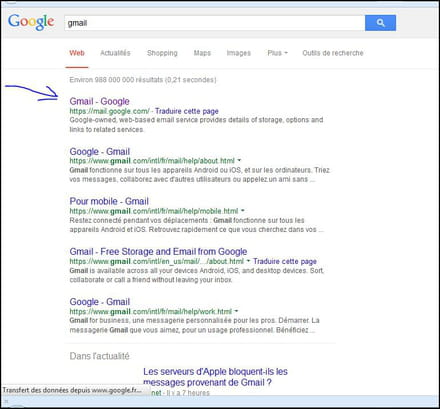Click Traduire cette page for mail.google.com
Screen dimensions: 440x409
click(187, 111)
